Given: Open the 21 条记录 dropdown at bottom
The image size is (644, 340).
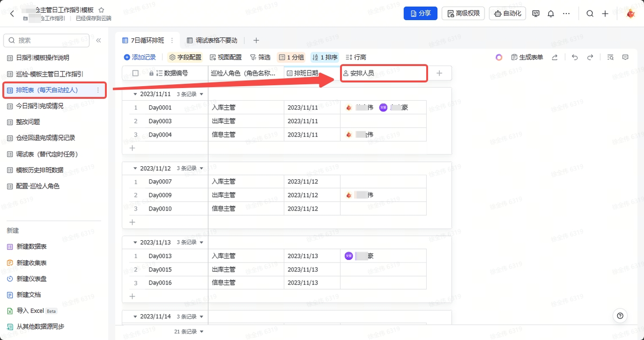Looking at the screenshot, I should 189,331.
